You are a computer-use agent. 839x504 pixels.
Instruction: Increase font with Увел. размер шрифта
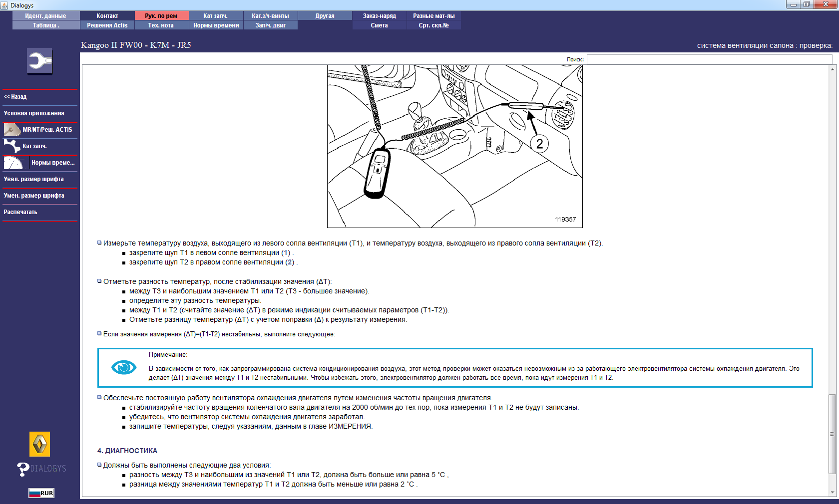33,179
